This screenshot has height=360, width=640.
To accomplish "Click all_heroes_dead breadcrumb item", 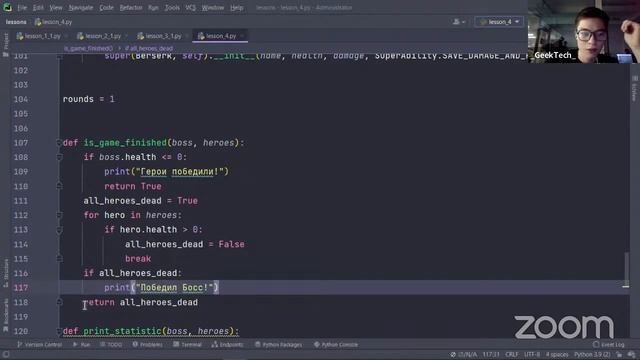I will (149, 48).
